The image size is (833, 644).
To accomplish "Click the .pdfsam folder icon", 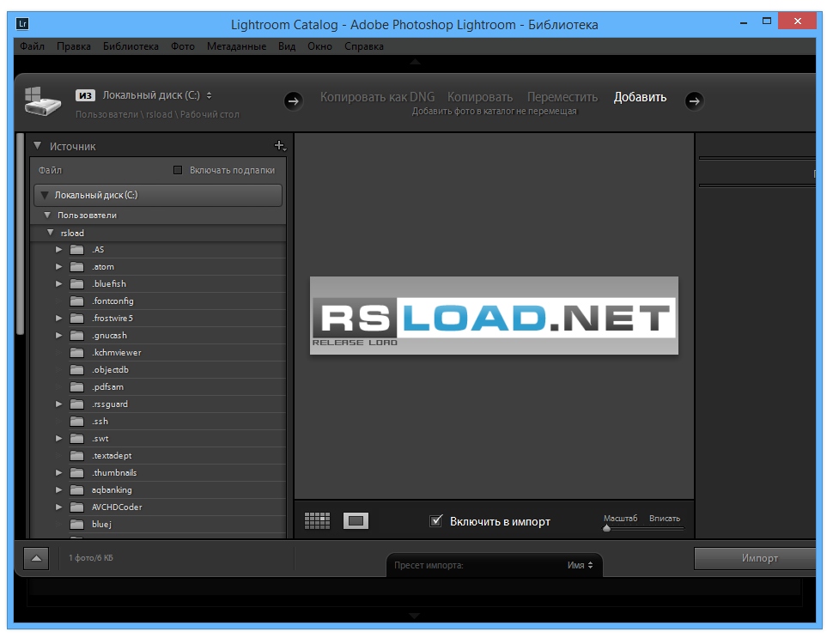I will (x=77, y=387).
